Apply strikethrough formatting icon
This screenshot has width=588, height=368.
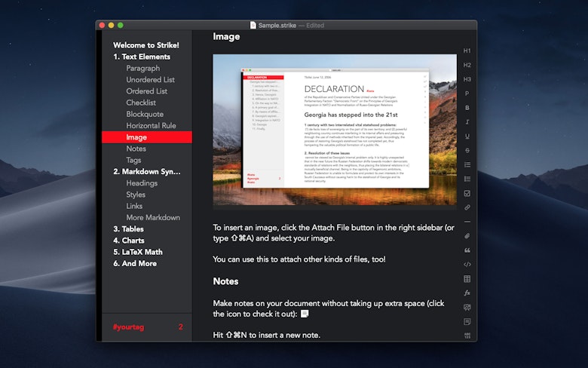(x=467, y=150)
